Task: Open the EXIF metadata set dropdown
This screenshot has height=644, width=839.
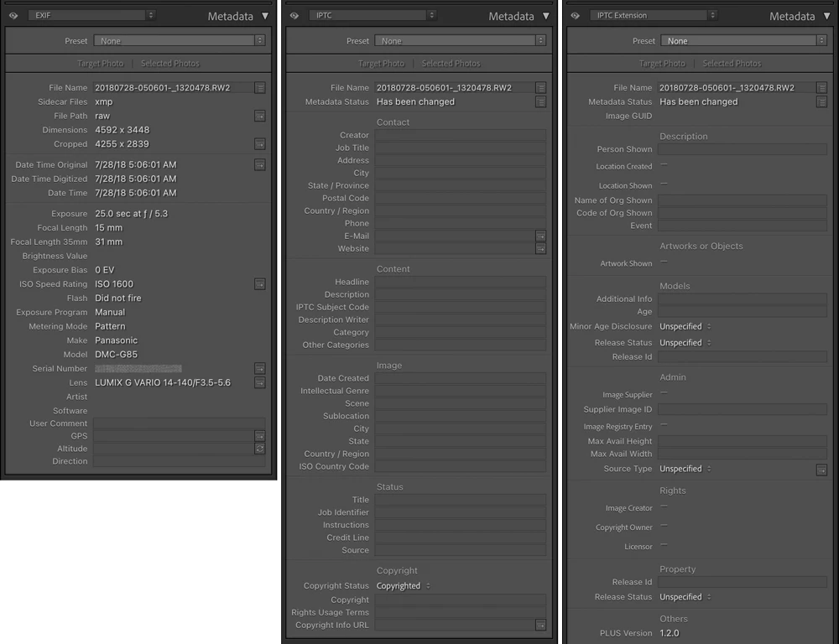Action: pyautogui.click(x=92, y=15)
